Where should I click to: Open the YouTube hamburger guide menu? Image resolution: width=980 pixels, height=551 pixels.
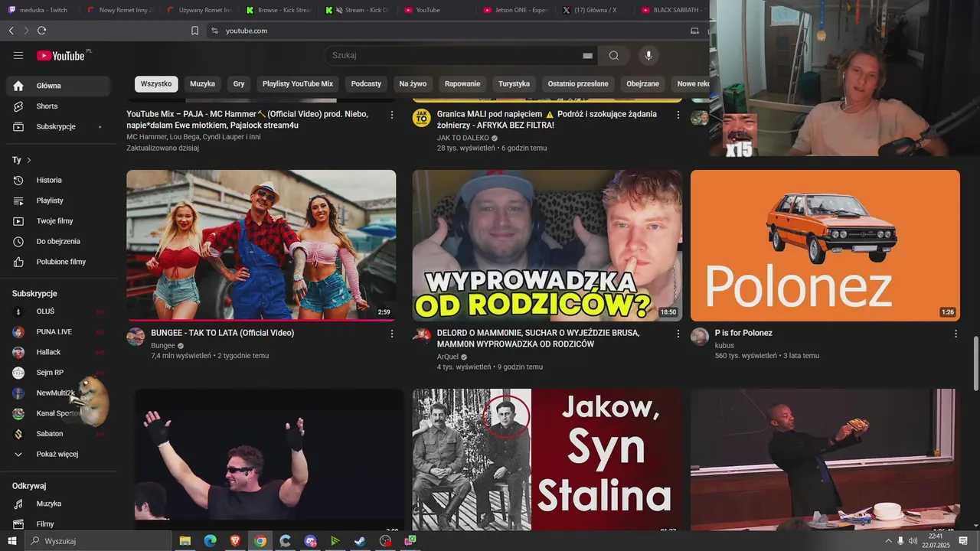(18, 55)
